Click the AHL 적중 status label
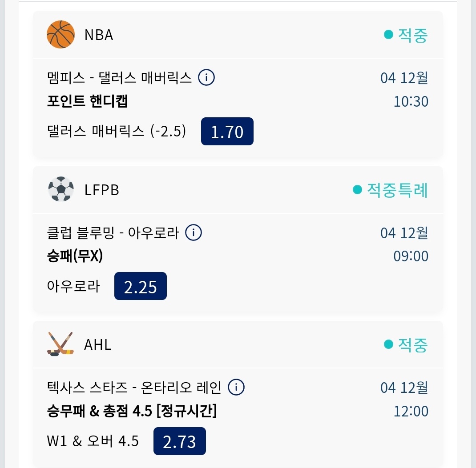Viewport: 476px width, 468px height. [x=406, y=344]
